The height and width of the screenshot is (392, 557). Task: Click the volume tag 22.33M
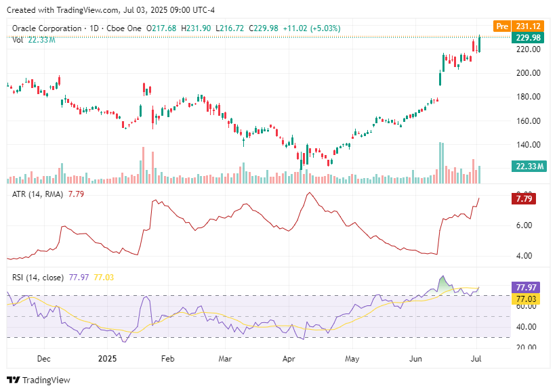click(529, 166)
